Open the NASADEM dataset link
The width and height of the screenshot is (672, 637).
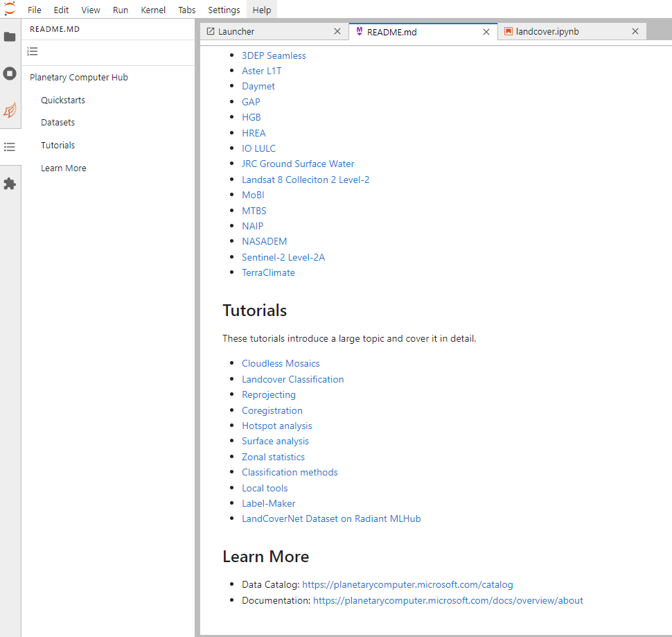(x=265, y=241)
